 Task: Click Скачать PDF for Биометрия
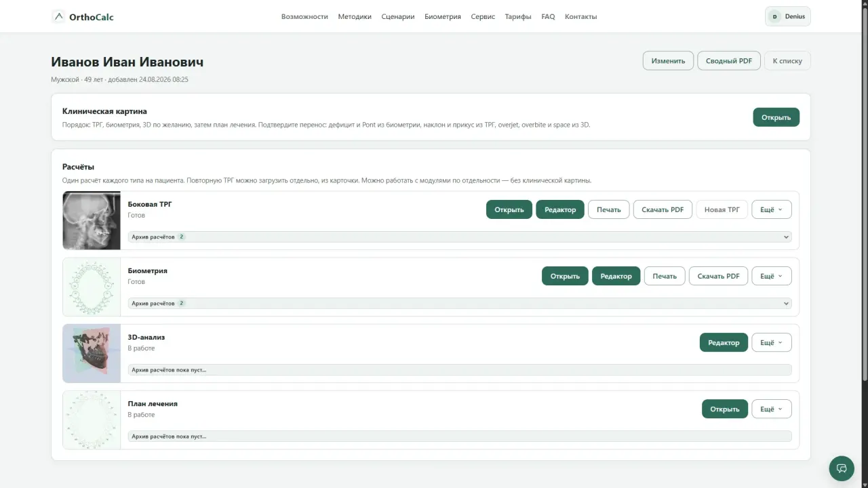718,276
